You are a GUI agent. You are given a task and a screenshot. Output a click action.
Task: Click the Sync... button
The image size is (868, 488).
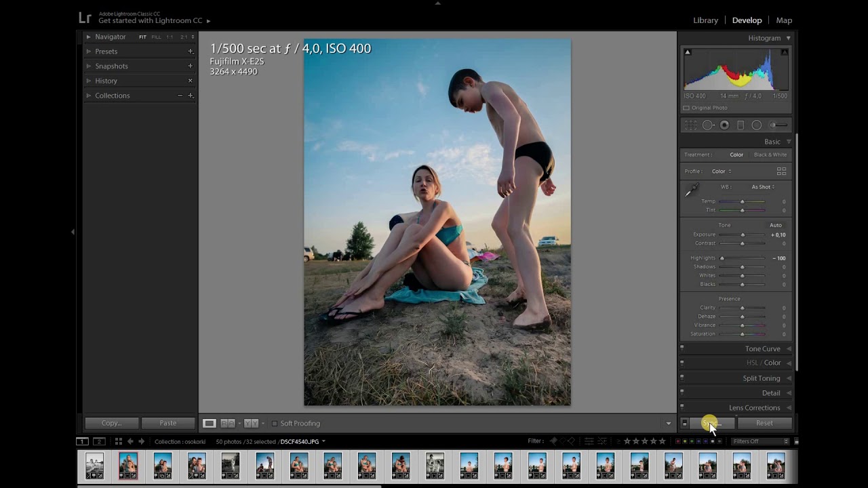pyautogui.click(x=712, y=424)
